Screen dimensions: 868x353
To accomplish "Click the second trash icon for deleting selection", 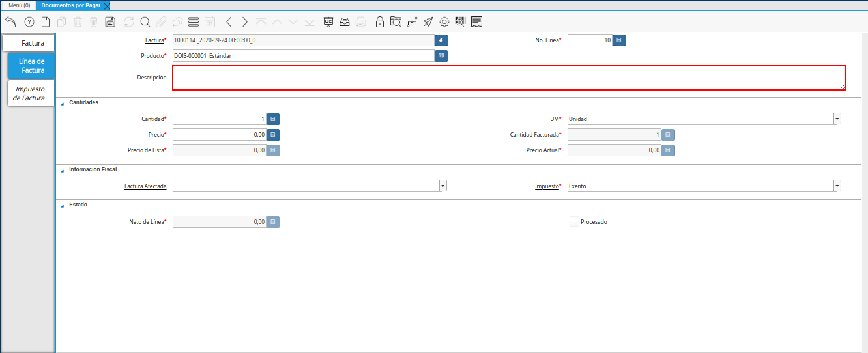I will click(x=93, y=21).
